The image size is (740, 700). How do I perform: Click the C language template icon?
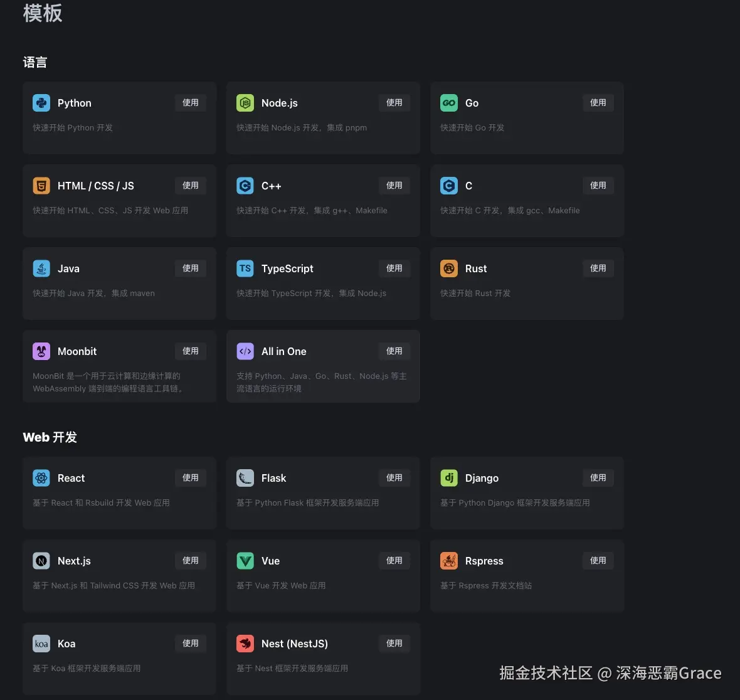[449, 186]
